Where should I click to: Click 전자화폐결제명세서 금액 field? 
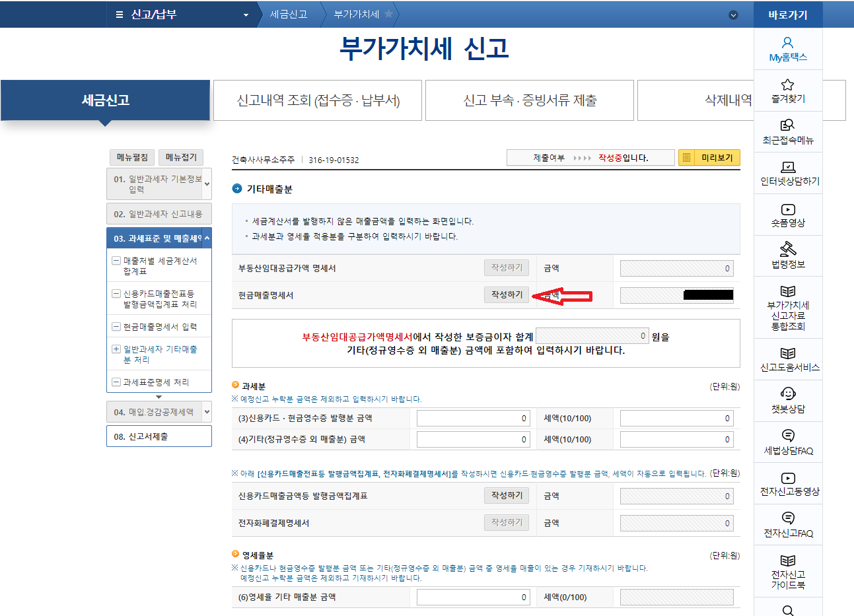[677, 523]
